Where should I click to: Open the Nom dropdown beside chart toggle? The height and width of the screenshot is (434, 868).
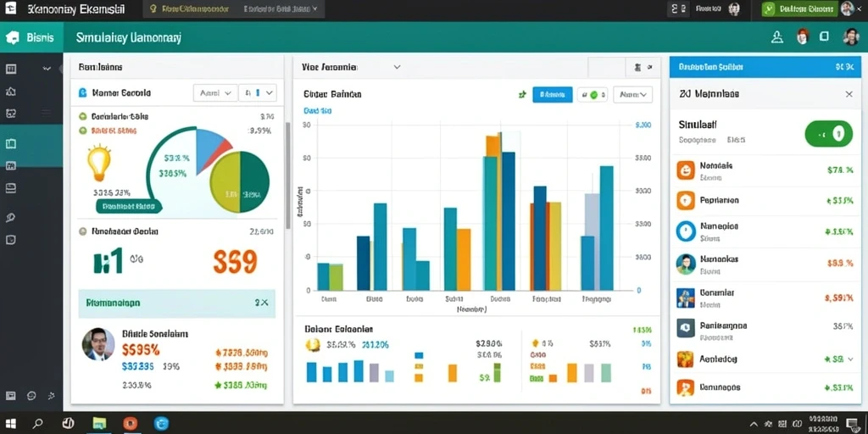[632, 95]
